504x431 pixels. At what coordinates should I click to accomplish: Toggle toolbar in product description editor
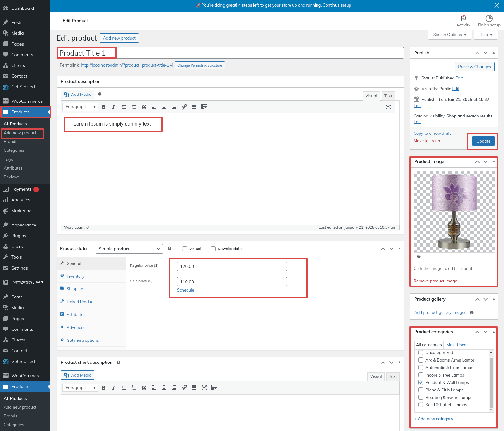[x=204, y=107]
